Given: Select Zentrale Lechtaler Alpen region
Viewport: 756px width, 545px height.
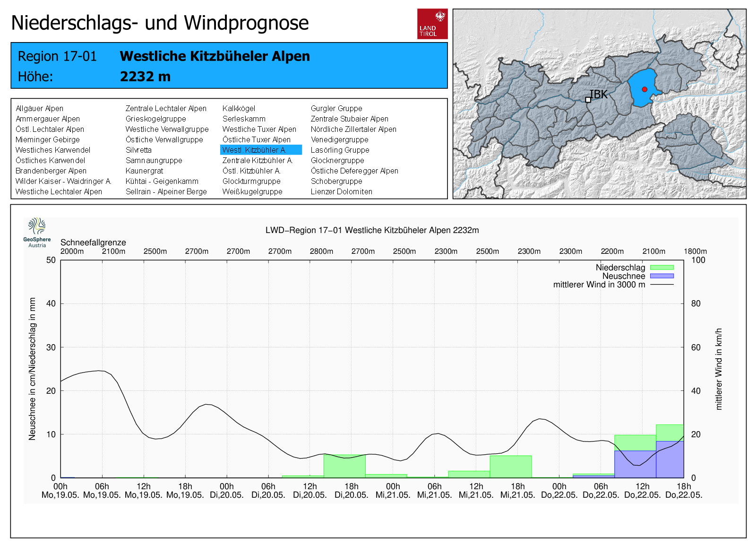Looking at the screenshot, I should (166, 108).
